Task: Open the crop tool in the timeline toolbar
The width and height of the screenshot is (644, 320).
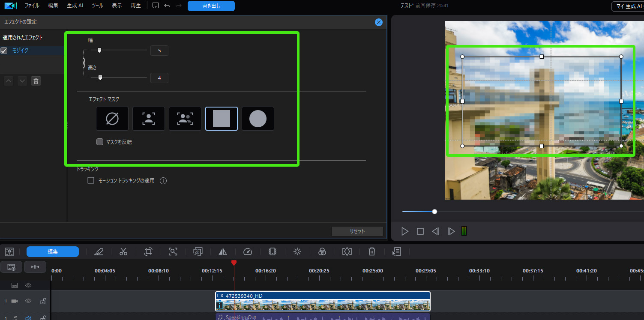Action: coord(148,252)
